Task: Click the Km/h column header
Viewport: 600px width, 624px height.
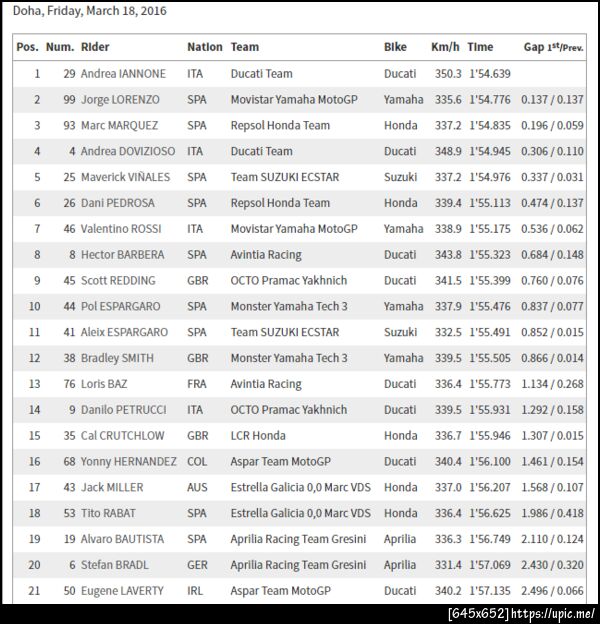Action: pyautogui.click(x=445, y=47)
